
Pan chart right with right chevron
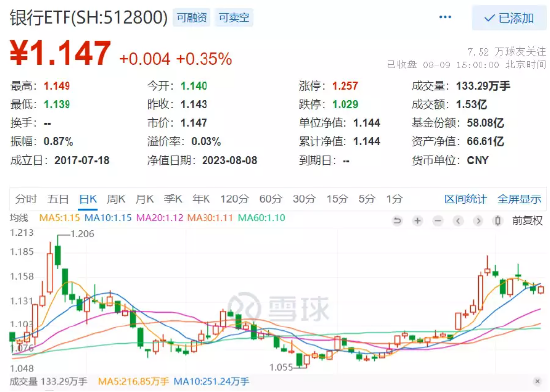(x=478, y=221)
